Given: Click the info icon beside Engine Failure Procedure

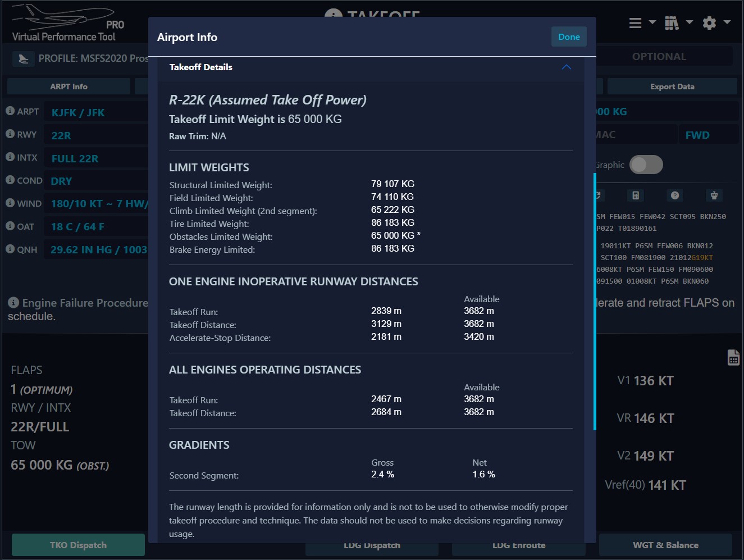Looking at the screenshot, I should (x=13, y=303).
